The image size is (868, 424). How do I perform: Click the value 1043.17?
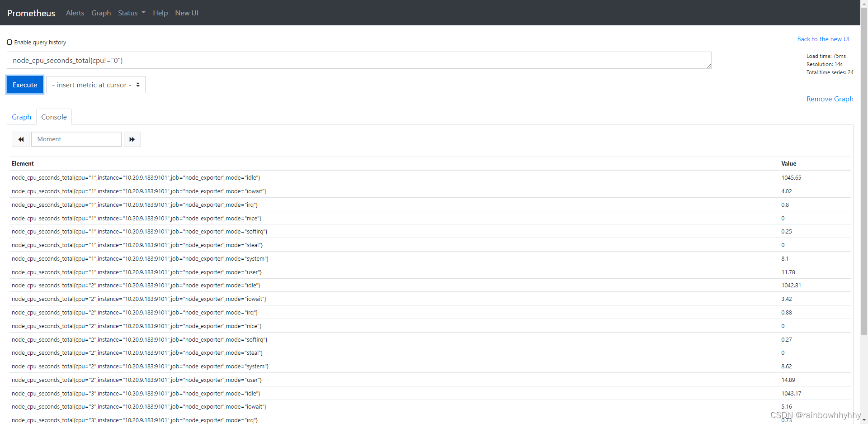791,393
